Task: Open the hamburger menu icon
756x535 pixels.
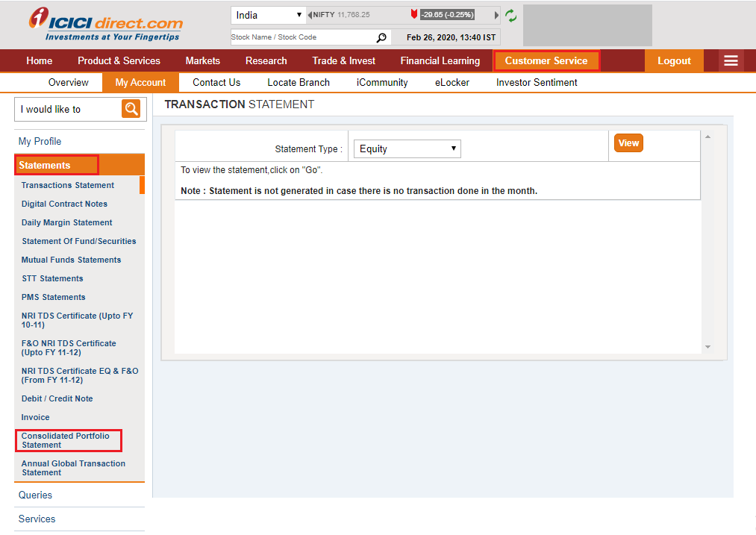Action: [731, 60]
